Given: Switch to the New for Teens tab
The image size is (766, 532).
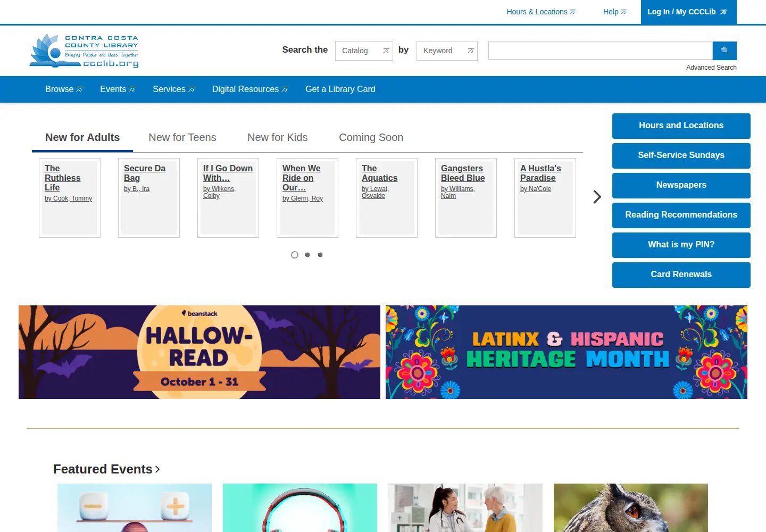Looking at the screenshot, I should click(182, 137).
